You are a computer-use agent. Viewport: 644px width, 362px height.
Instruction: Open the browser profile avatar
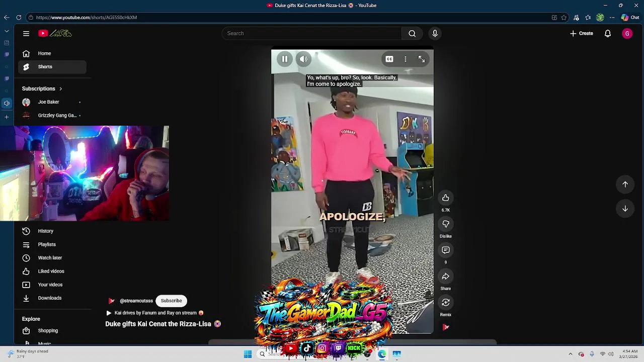pos(600,18)
